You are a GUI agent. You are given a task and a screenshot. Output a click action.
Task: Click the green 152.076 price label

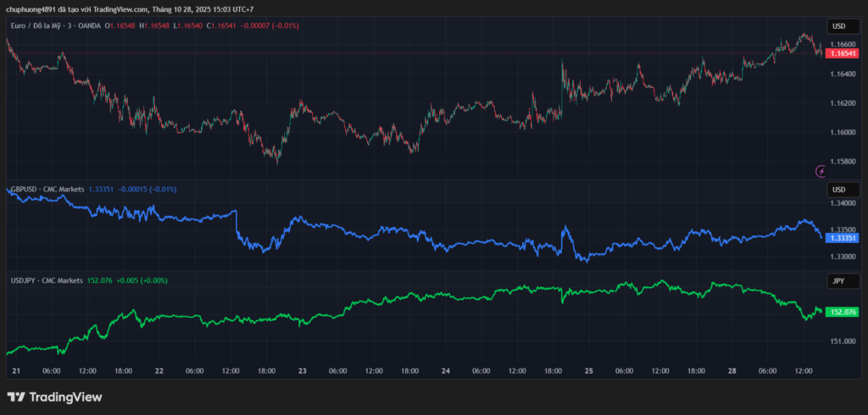click(842, 312)
